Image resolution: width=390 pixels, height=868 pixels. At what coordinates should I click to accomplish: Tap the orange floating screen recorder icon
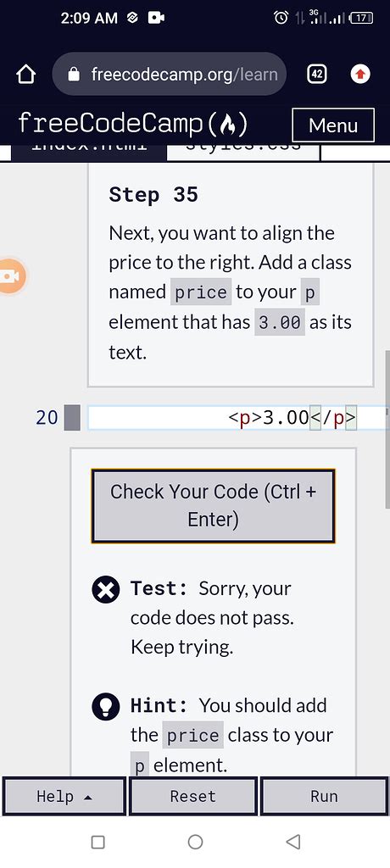[x=12, y=275]
